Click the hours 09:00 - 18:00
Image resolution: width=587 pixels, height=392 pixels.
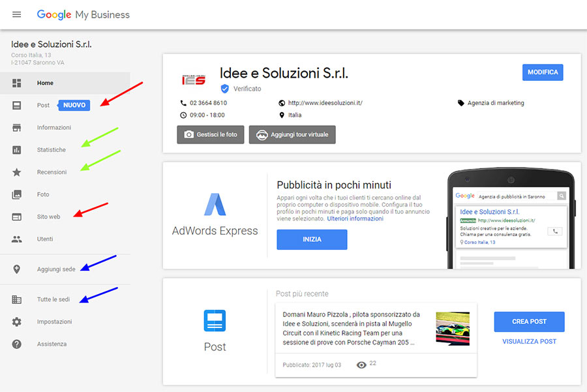[x=207, y=115]
